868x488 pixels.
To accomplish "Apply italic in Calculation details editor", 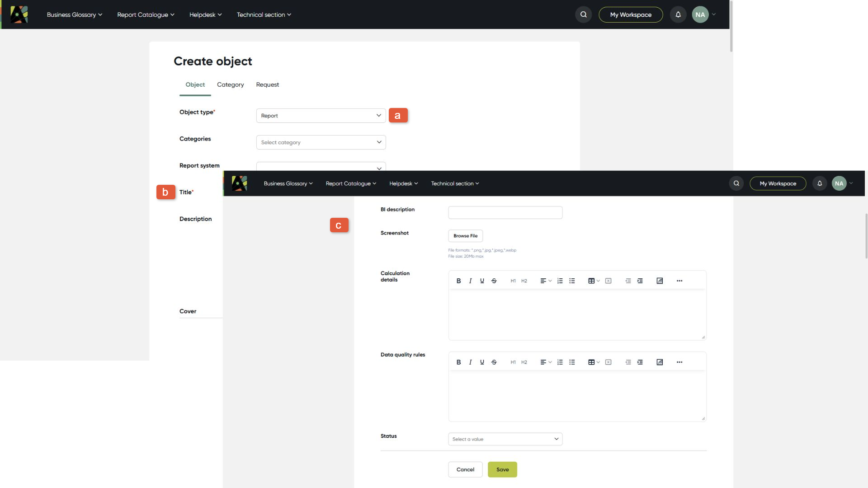I will [x=470, y=281].
